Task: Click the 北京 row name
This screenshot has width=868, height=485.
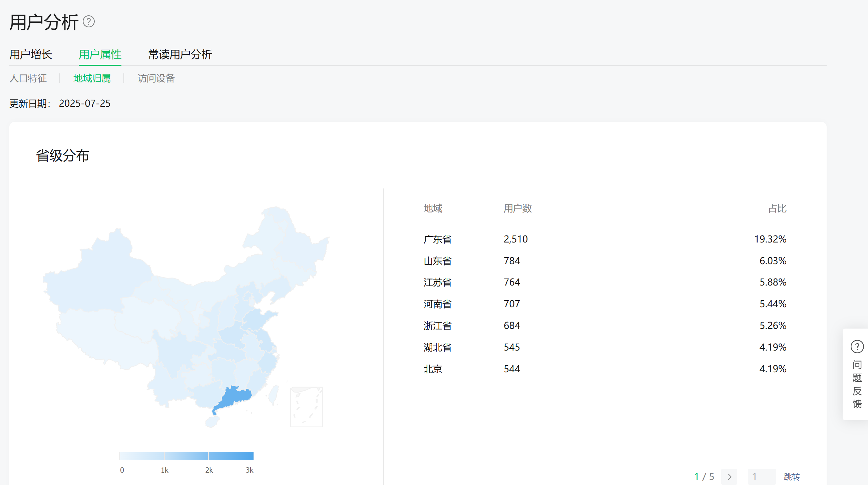Action: [x=433, y=369]
